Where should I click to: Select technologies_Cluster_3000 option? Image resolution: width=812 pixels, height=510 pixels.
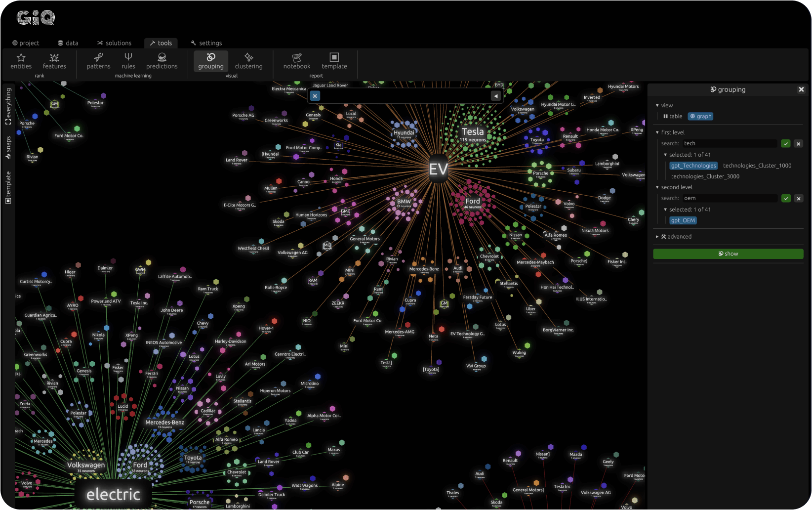pyautogui.click(x=705, y=176)
